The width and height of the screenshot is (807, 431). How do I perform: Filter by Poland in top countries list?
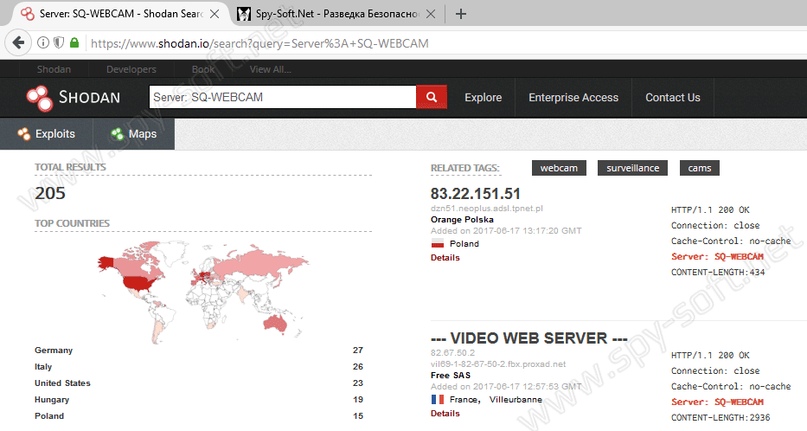pyautogui.click(x=49, y=416)
